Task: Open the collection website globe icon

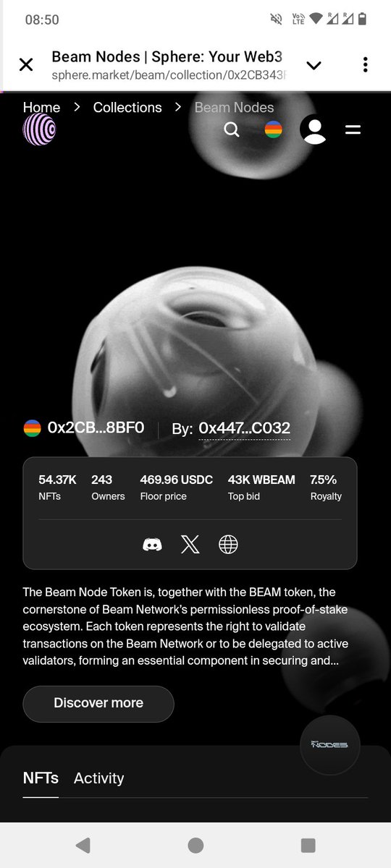Action: click(x=228, y=545)
